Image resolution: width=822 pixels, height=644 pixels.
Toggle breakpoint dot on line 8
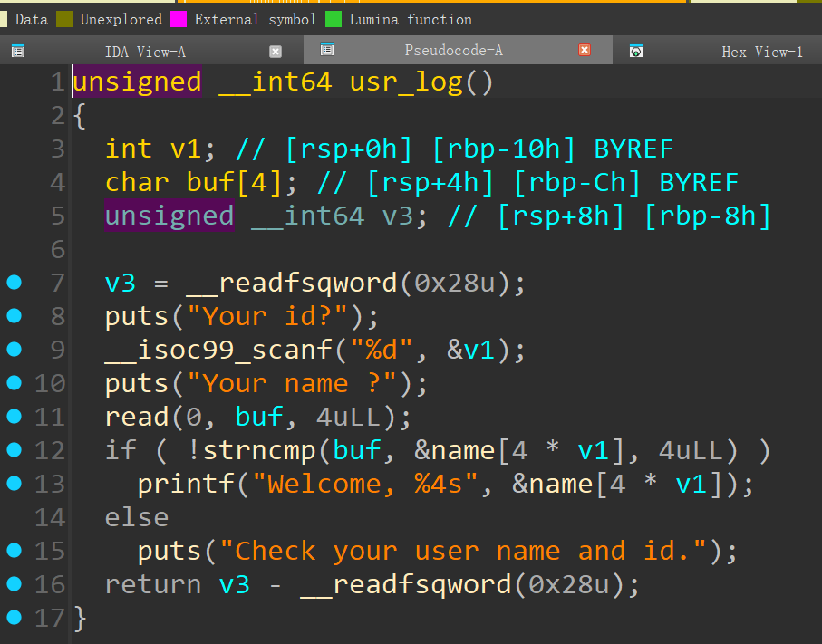(x=15, y=316)
